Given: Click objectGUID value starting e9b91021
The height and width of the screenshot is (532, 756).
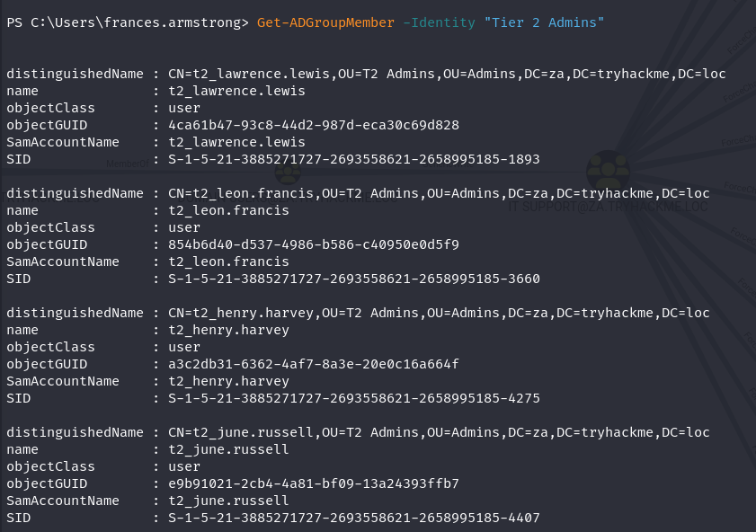Looking at the screenshot, I should click(x=314, y=483).
